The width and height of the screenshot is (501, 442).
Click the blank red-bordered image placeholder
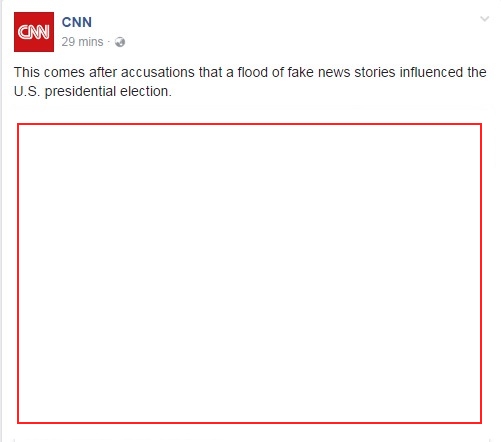[x=249, y=273]
